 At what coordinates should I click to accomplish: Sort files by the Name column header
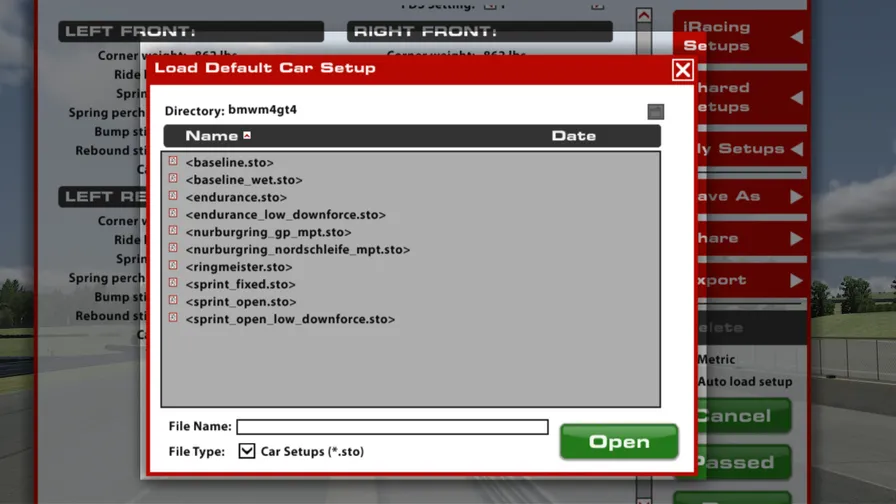tap(211, 136)
